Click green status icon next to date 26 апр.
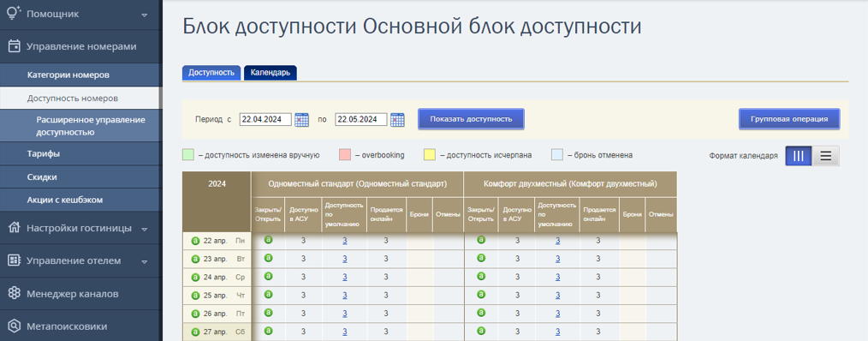Viewport: 868px width, 341px height. (x=195, y=314)
